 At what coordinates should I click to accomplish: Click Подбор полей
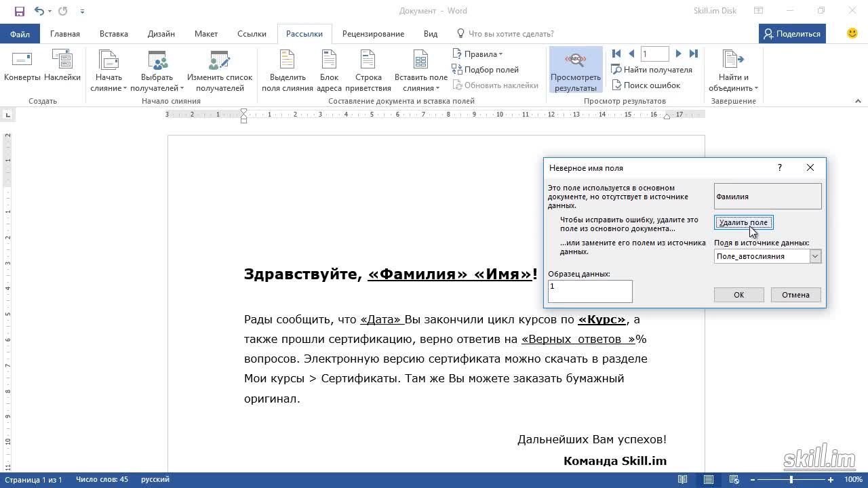tap(486, 70)
